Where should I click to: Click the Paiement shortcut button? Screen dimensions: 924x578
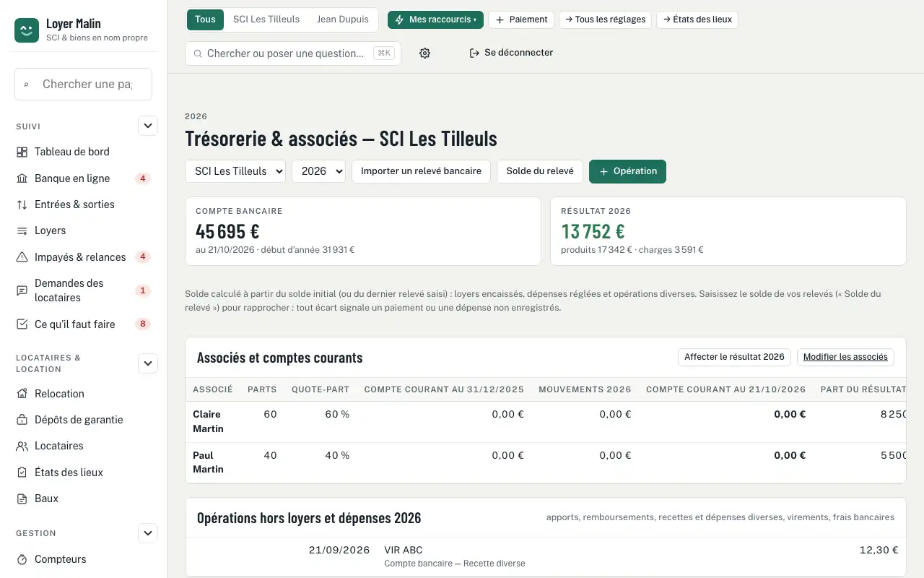521,20
